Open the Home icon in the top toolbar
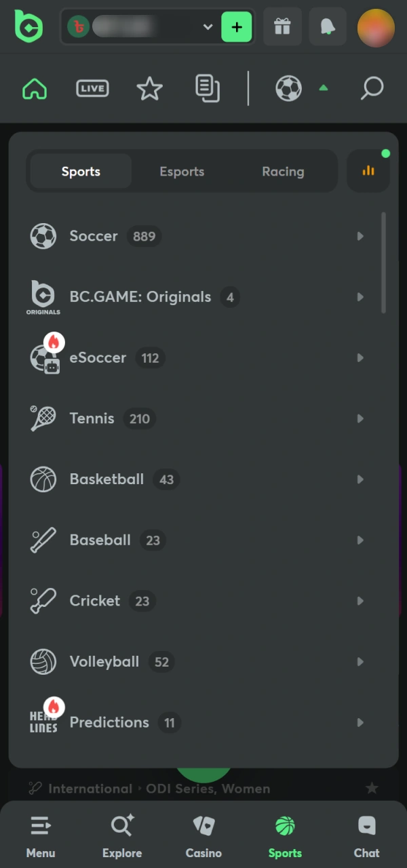 coord(34,88)
